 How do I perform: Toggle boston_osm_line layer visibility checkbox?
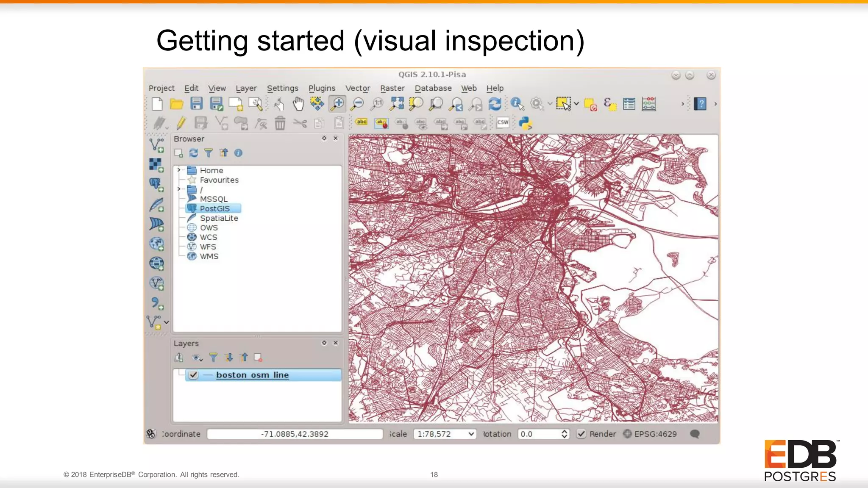tap(193, 375)
